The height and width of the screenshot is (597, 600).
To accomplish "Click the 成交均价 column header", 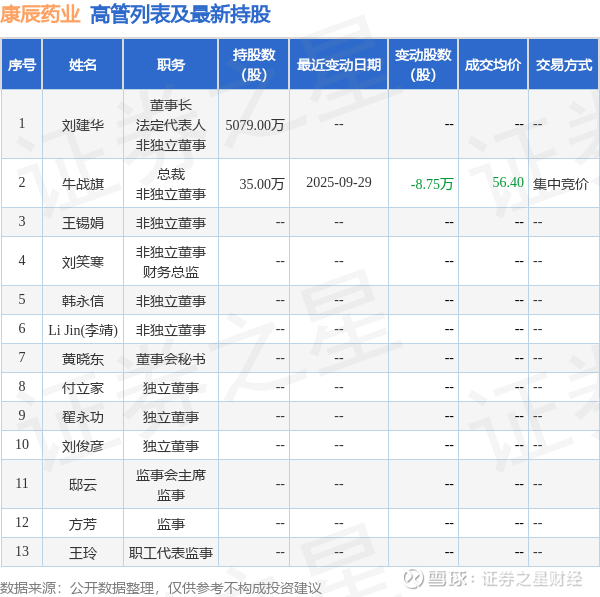I will coord(493,65).
